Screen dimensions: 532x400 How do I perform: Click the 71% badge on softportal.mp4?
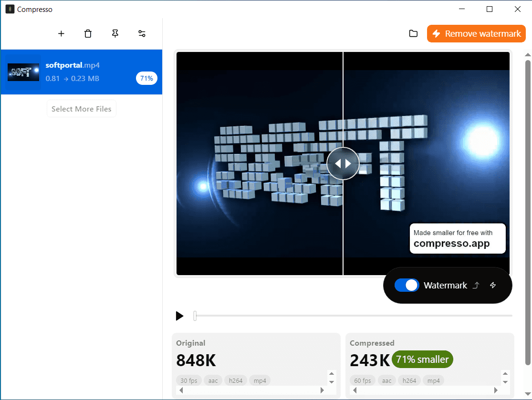pyautogui.click(x=146, y=78)
